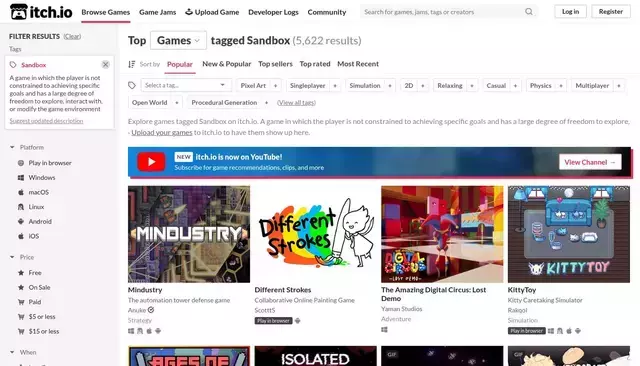
Task: Open Upload Game in top navigation
Action: [212, 12]
